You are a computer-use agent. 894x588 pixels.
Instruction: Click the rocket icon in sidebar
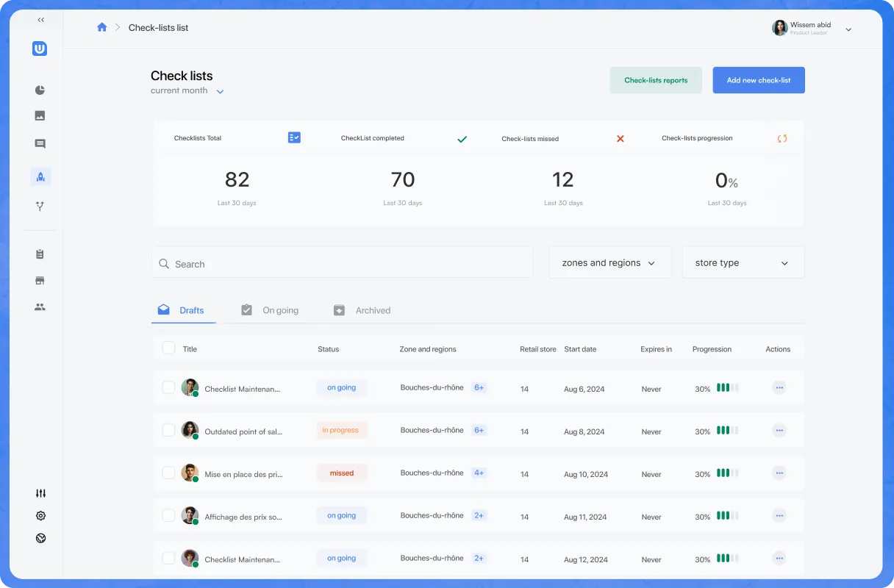point(40,177)
